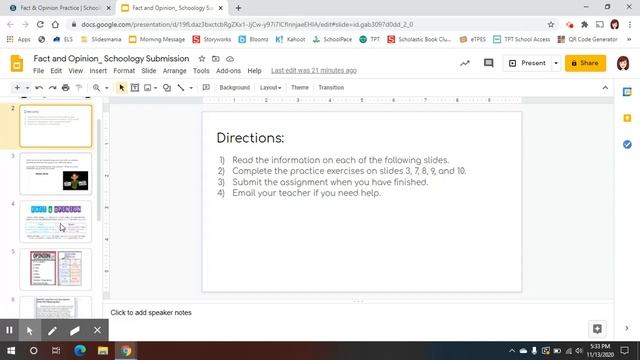This screenshot has height=360, width=640.
Task: Open Keep in the side panel
Action: pos(627,118)
